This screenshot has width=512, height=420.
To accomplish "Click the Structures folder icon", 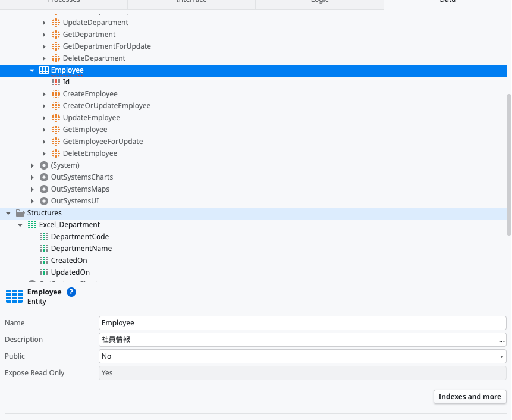I will [x=20, y=213].
